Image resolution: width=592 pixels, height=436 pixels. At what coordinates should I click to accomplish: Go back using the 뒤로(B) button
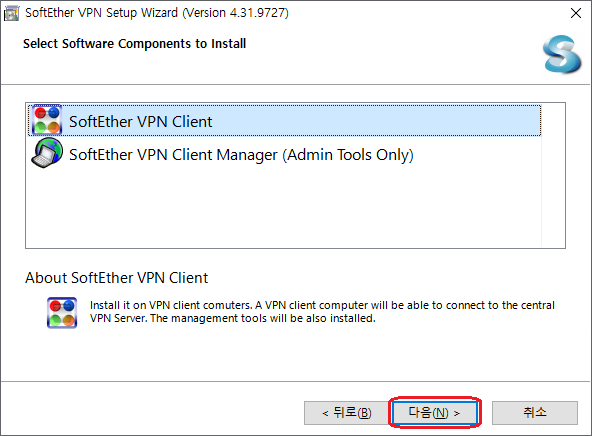point(346,413)
